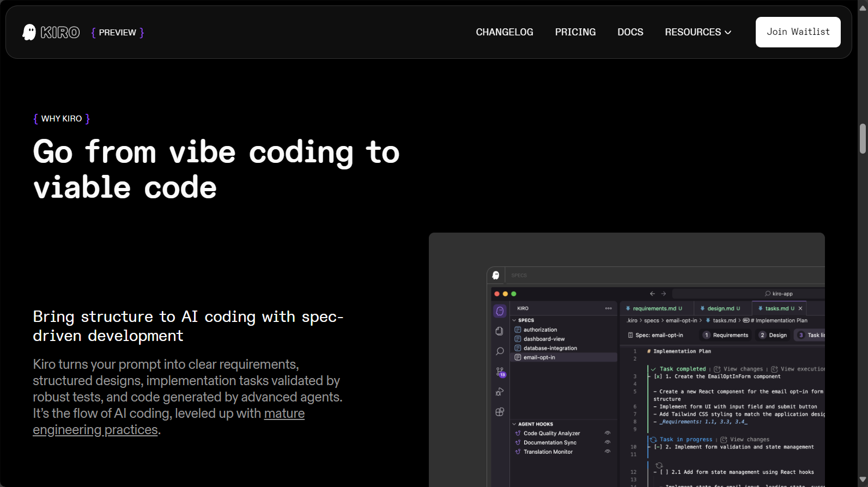Screen dimensions: 868x487
Task: Click the ghost icon left of SPECS title
Action: tap(496, 275)
